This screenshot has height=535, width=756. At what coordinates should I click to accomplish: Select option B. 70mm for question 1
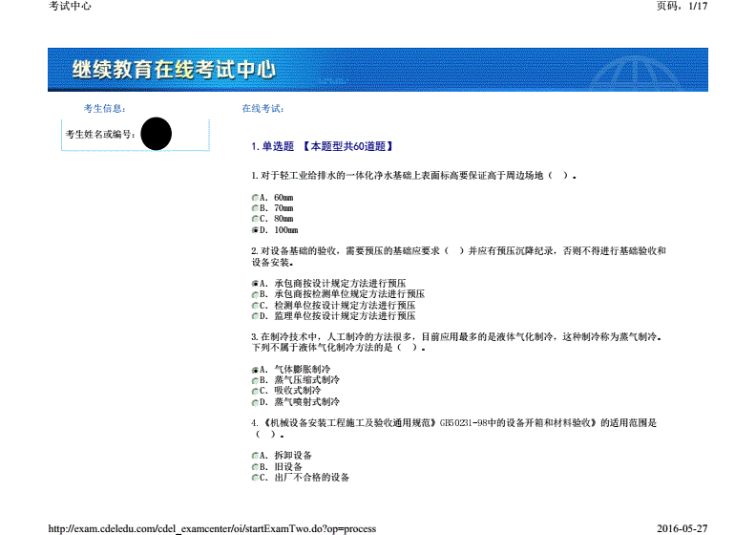[x=255, y=208]
